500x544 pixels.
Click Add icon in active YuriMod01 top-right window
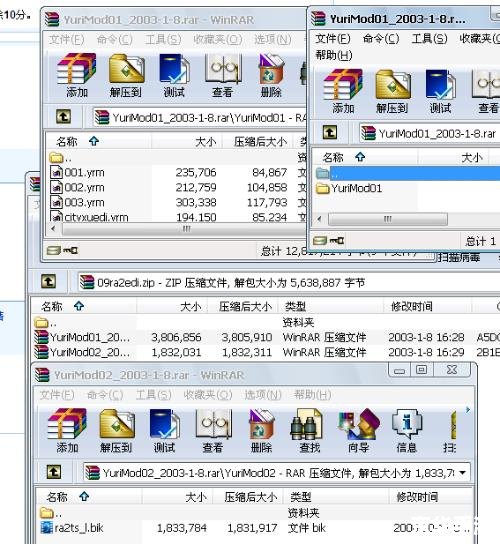[x=343, y=91]
